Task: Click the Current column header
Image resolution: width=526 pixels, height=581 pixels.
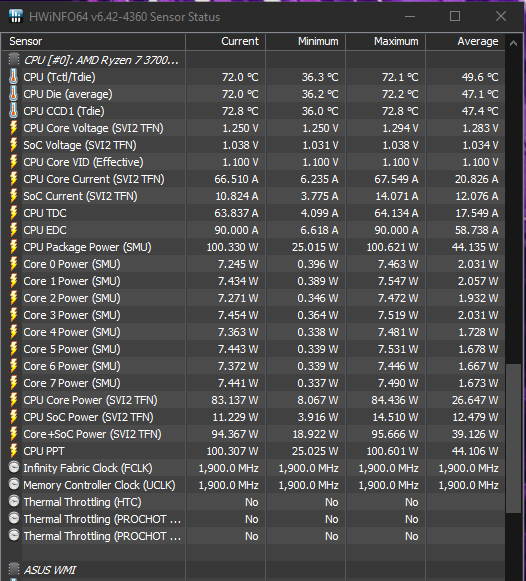Action: pos(226,42)
